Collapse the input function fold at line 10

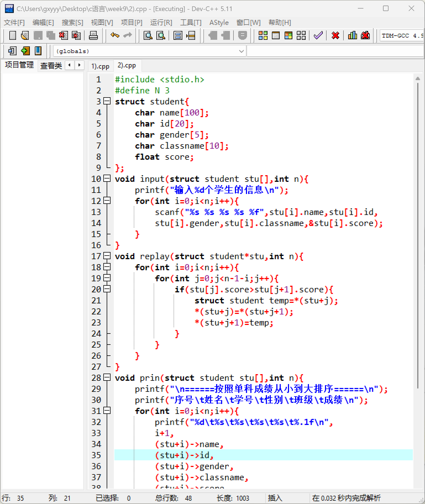(107, 179)
